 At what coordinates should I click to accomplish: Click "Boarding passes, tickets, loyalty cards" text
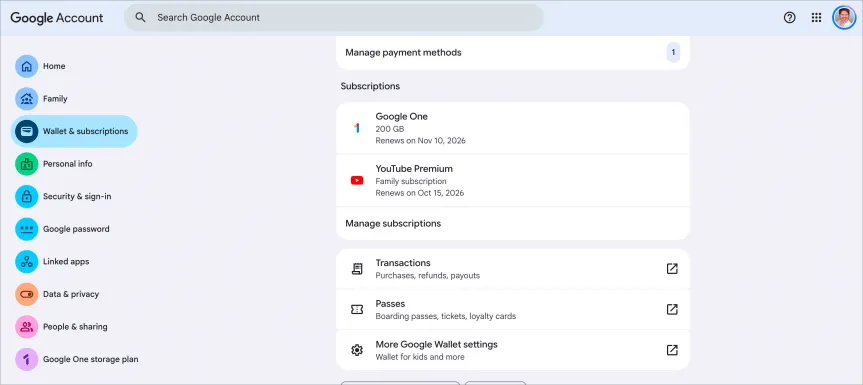[446, 316]
